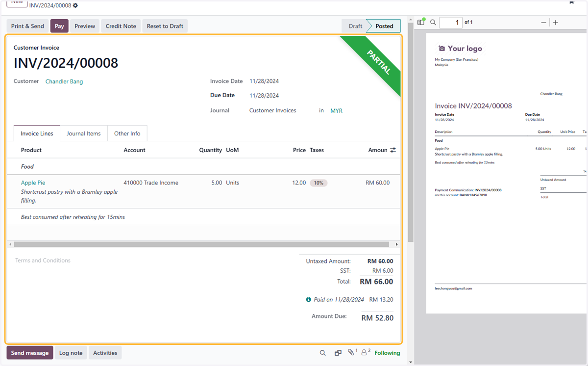Click the gear icon next to INV/2024/00008 breadcrumb

(75, 5)
